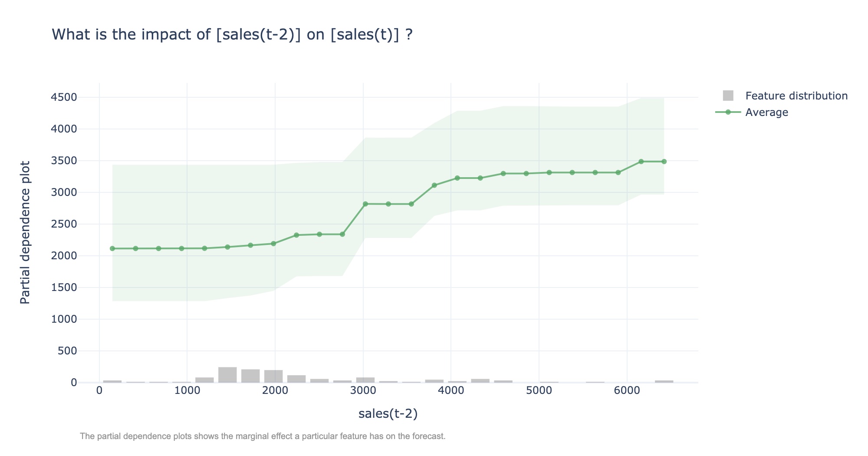Click the Average marker at sales(t-2) 3000
Image resolution: width=868 pixels, height=456 pixels.
coord(365,204)
